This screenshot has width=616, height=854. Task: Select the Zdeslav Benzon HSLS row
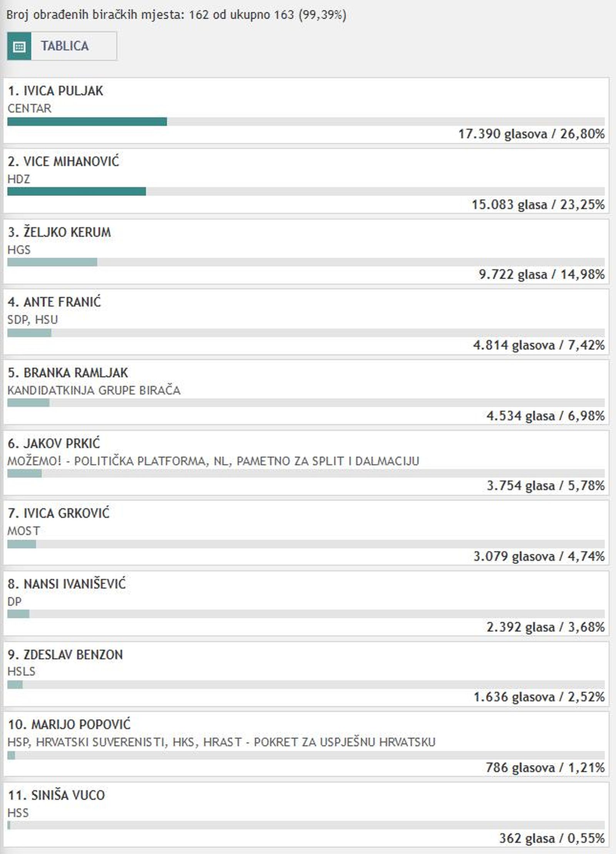(306, 674)
